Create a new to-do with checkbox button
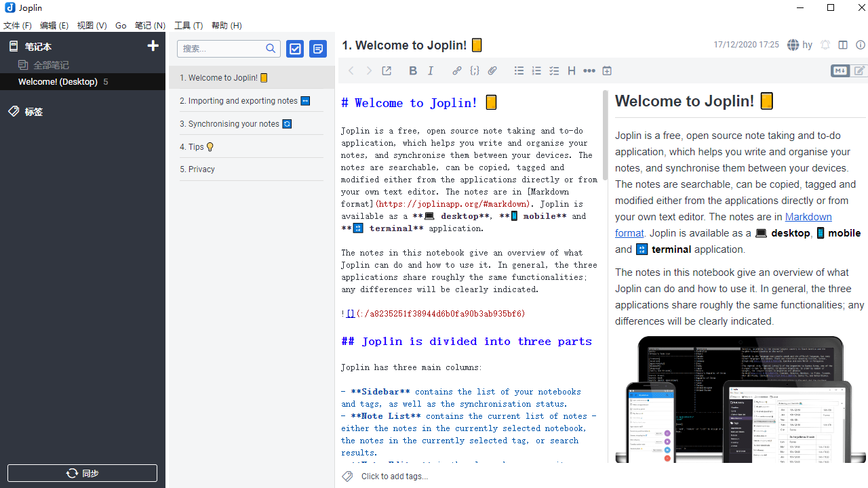 pos(295,49)
